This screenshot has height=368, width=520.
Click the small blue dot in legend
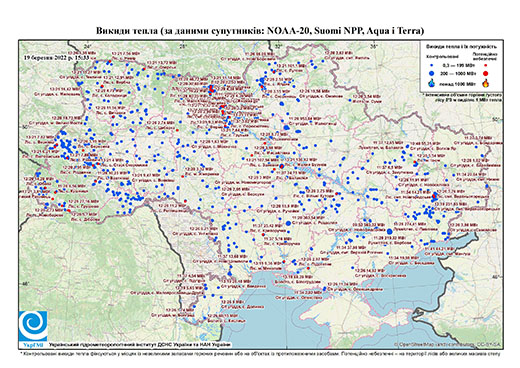432,66
